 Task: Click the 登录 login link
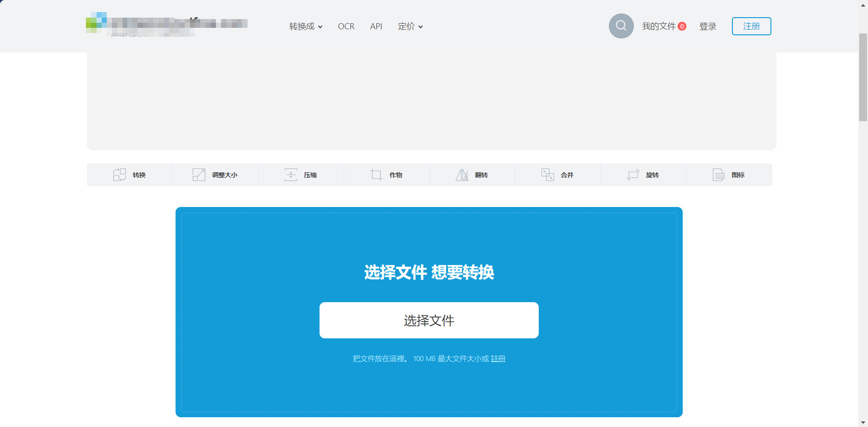point(708,26)
